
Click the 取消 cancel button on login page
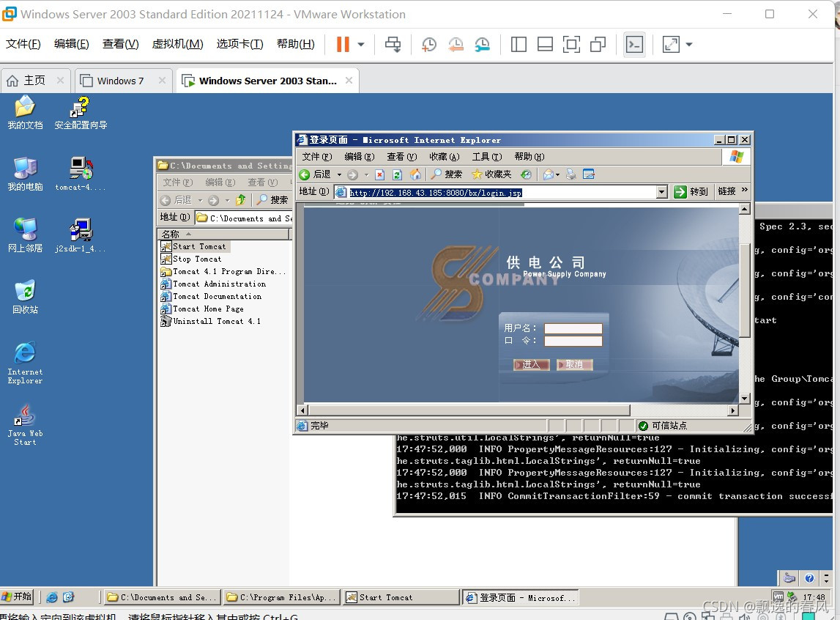point(574,364)
